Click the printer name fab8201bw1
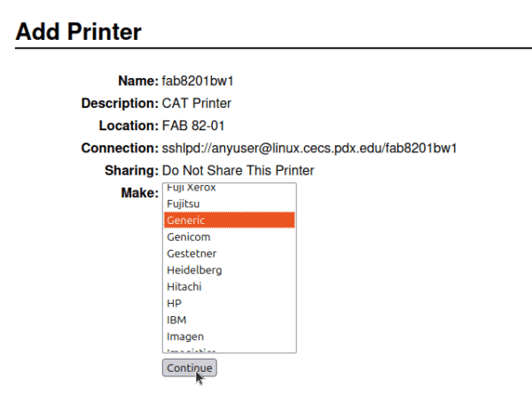 (x=198, y=81)
